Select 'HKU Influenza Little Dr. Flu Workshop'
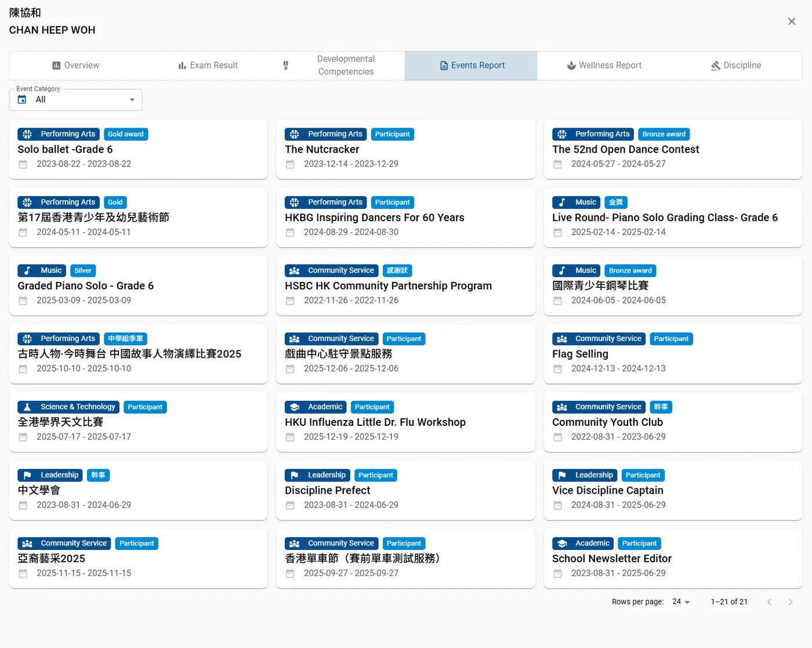Image resolution: width=812 pixels, height=648 pixels. pyautogui.click(x=375, y=422)
